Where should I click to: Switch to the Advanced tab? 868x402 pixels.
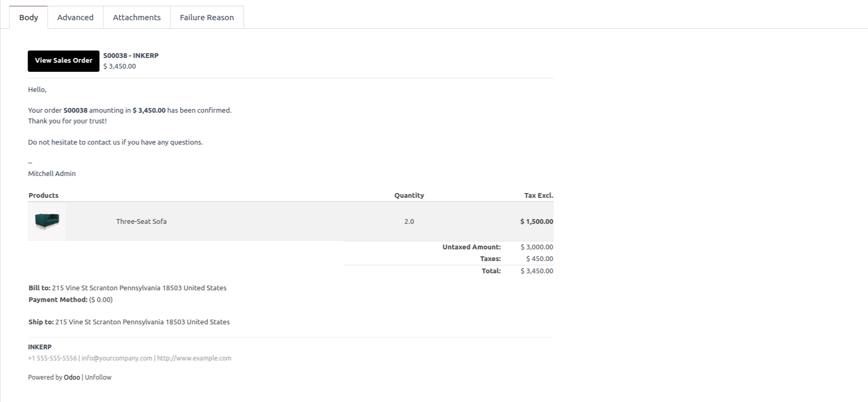[75, 18]
